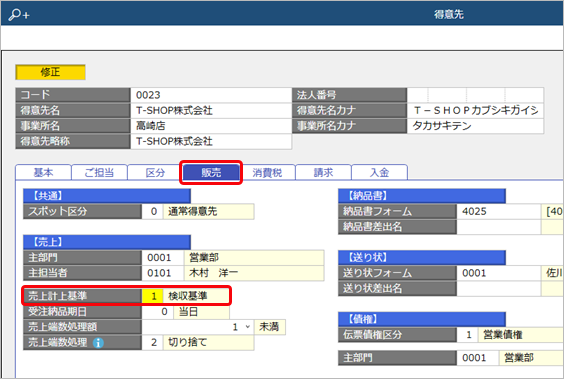Click the yellow 修正 button
Image resolution: width=564 pixels, height=379 pixels.
[50, 72]
